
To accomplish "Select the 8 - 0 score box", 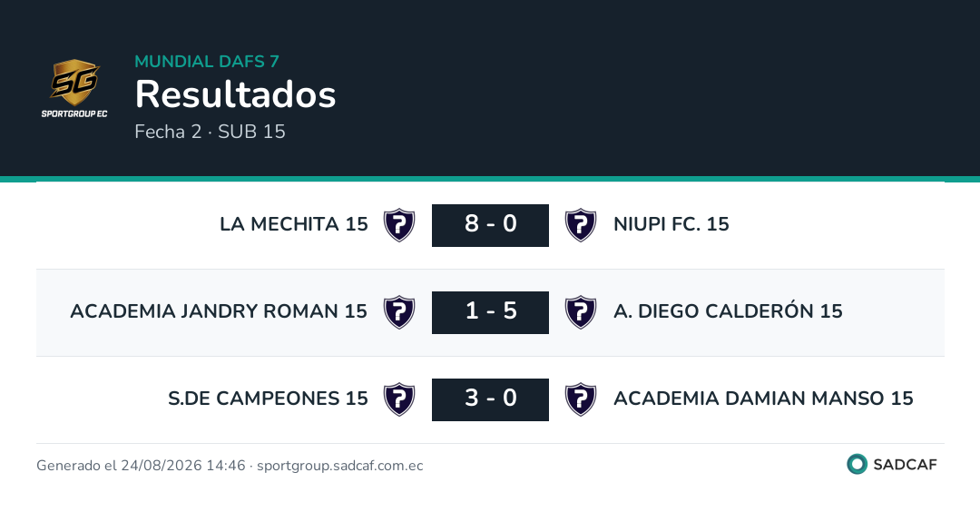I will [x=490, y=225].
